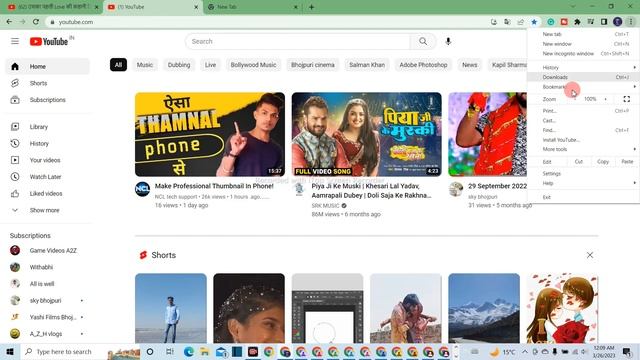The image size is (640, 360).
Task: Play Piya Ji Ke Muski video thumbnail
Action: coord(367,134)
